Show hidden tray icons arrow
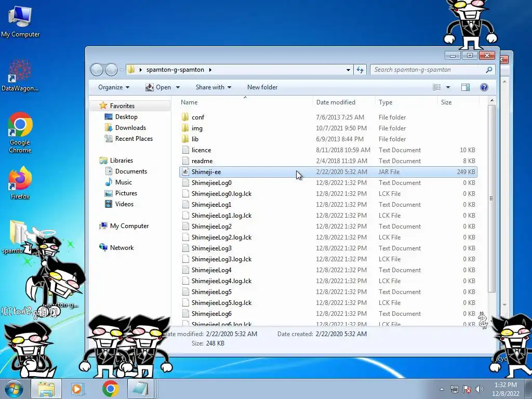This screenshot has height=399, width=532. (x=442, y=389)
